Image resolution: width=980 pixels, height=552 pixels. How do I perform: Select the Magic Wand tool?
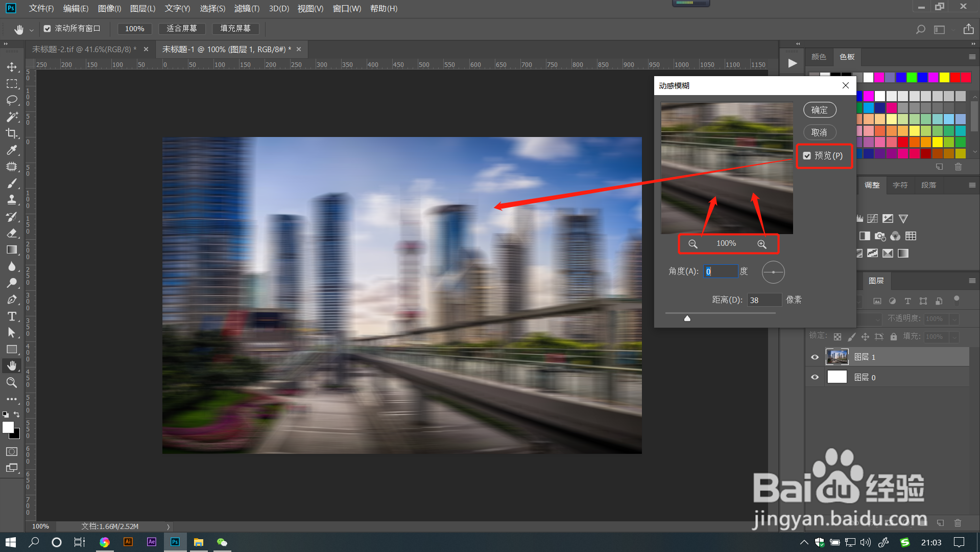point(12,117)
